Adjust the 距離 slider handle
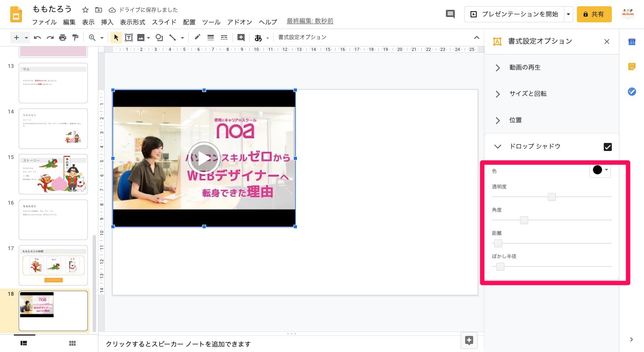The image size is (644, 352). click(498, 243)
